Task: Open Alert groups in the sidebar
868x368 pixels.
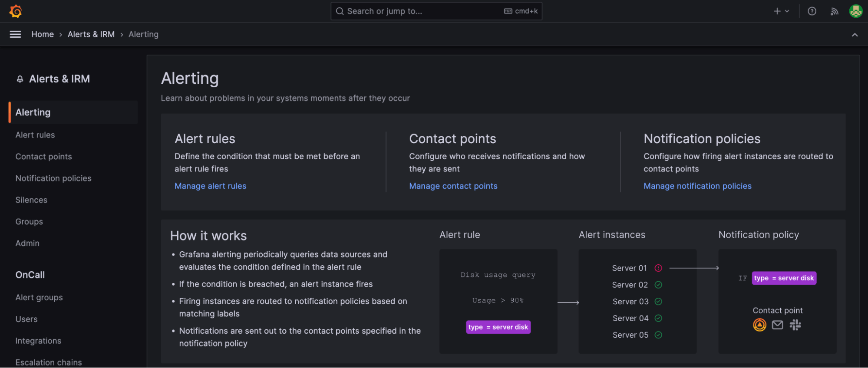Action: coord(39,298)
